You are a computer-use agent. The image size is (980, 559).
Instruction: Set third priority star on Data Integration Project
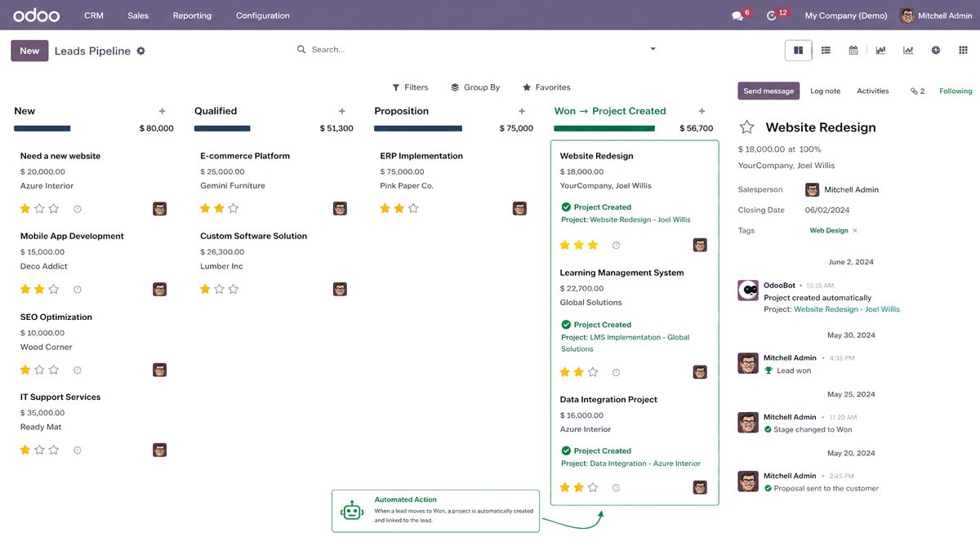(593, 488)
